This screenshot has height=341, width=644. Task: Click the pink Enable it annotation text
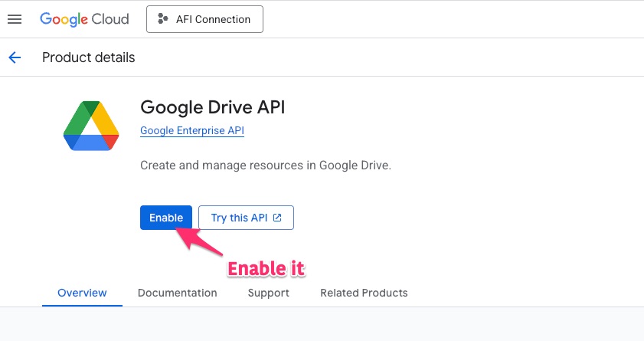click(x=266, y=268)
